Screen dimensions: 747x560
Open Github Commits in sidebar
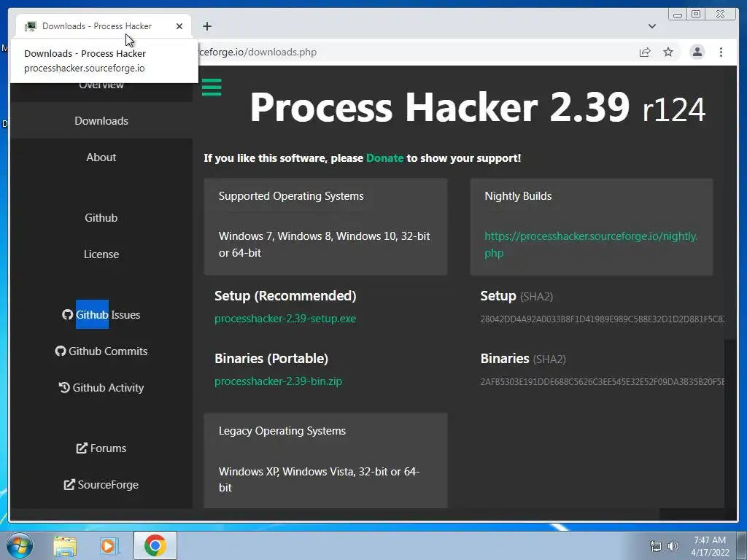point(101,351)
